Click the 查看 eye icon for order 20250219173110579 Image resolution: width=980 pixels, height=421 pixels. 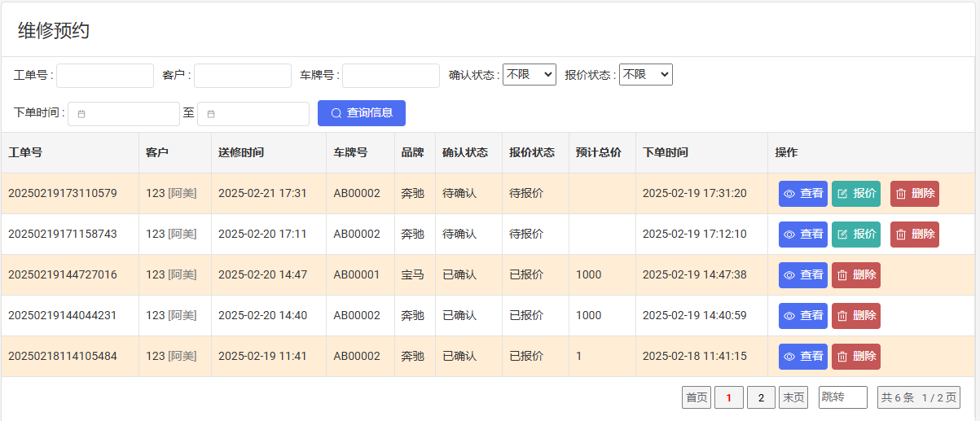coord(789,194)
